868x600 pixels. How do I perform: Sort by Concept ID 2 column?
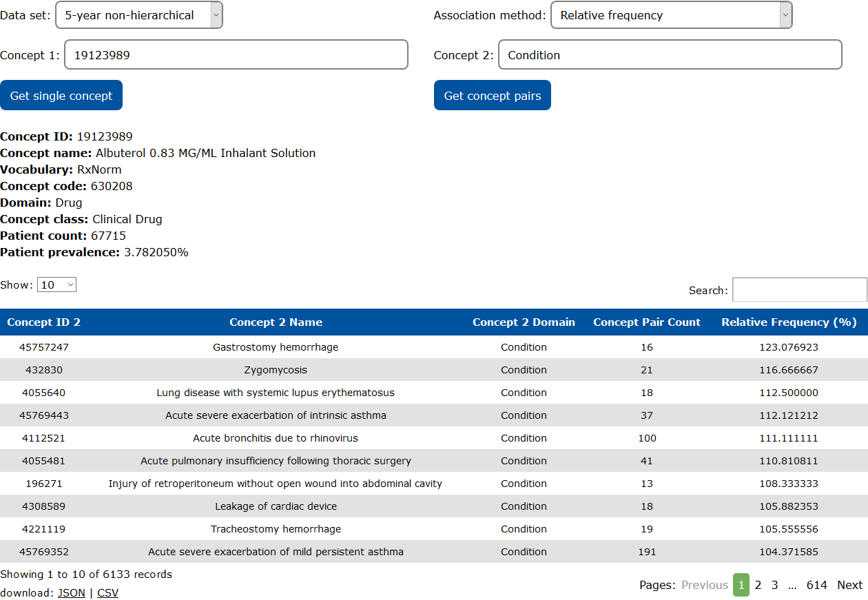[44, 322]
